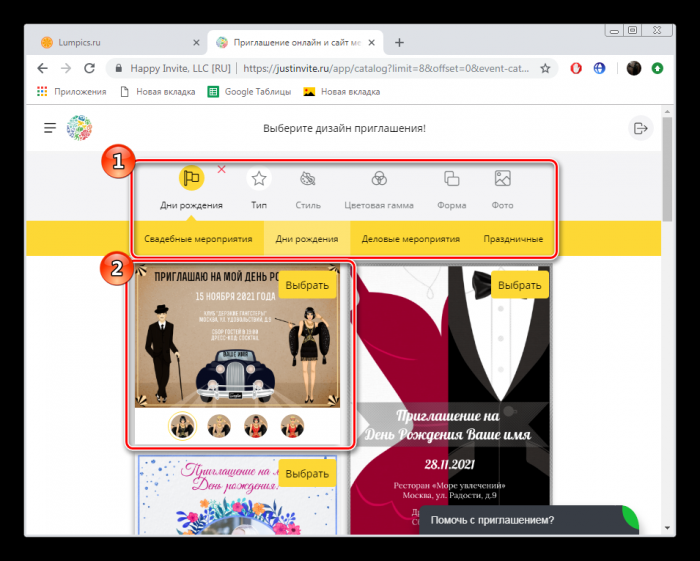
Task: Click the scrollbar up arrow
Action: pyautogui.click(x=667, y=111)
